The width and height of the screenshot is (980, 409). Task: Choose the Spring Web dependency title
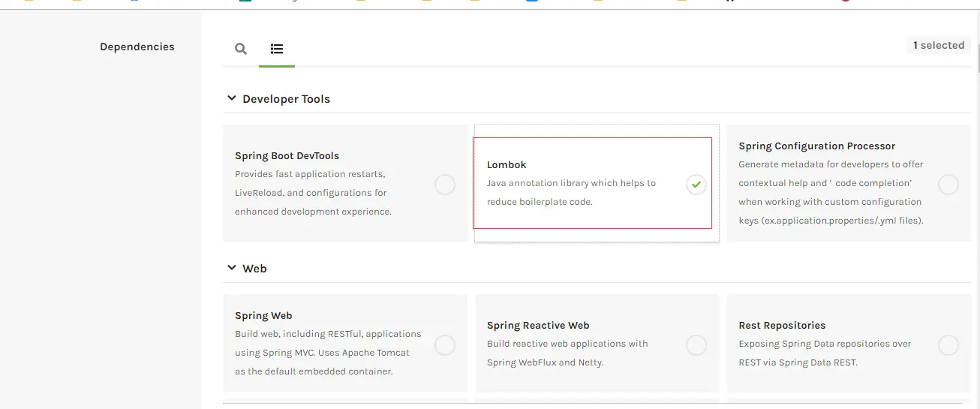263,316
